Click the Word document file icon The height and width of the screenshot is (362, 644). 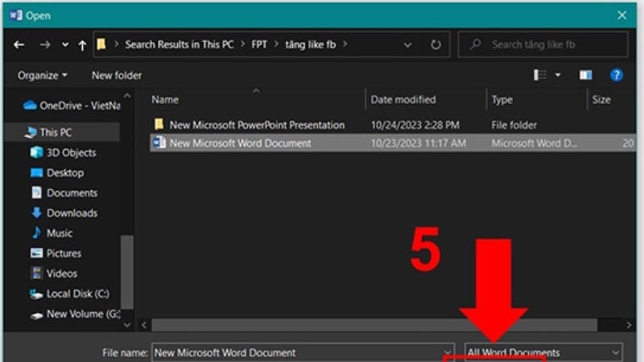pyautogui.click(x=159, y=143)
